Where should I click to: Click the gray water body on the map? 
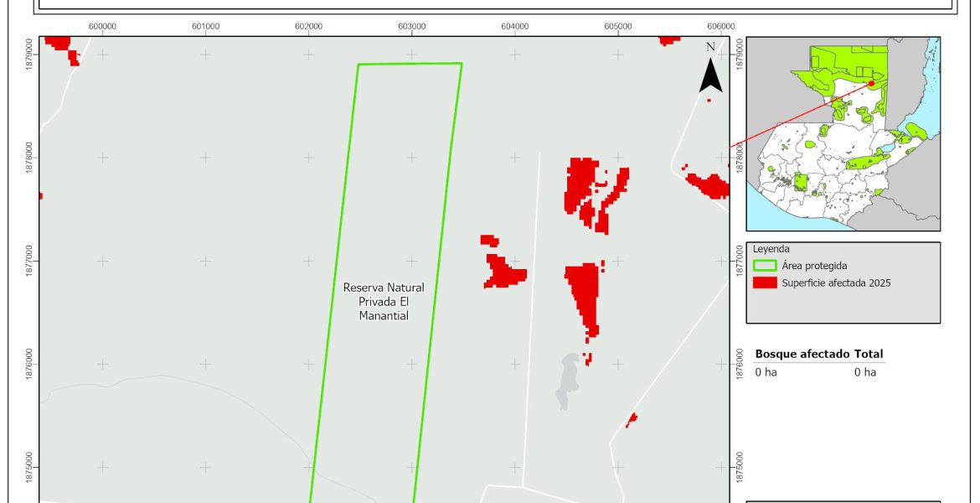click(567, 381)
